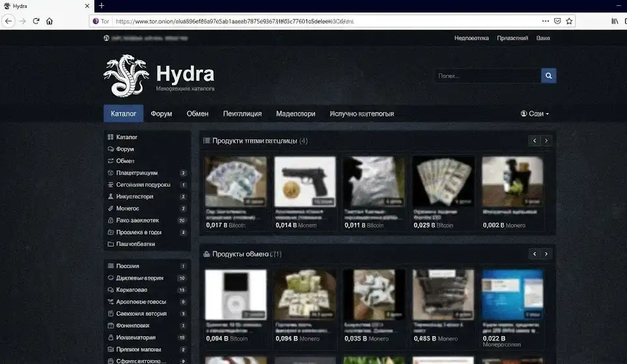
Task: Open the fifth navigation tab after Обмен
Action: pos(296,113)
